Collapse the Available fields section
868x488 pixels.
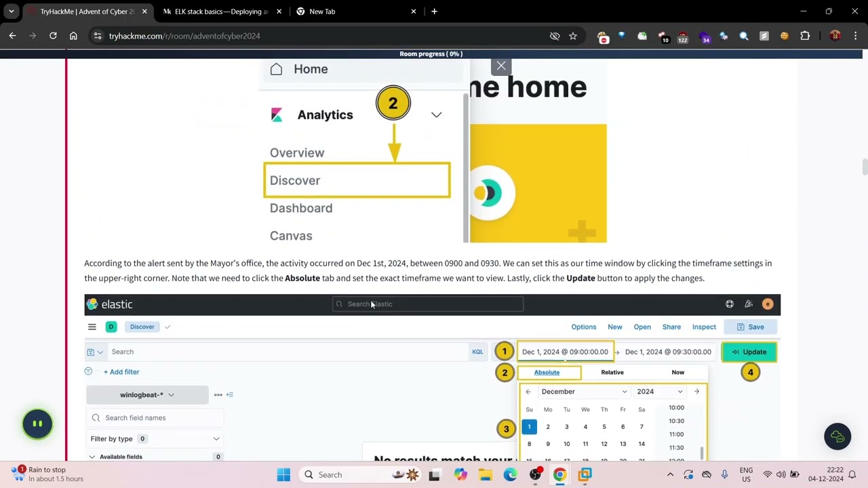tap(92, 457)
